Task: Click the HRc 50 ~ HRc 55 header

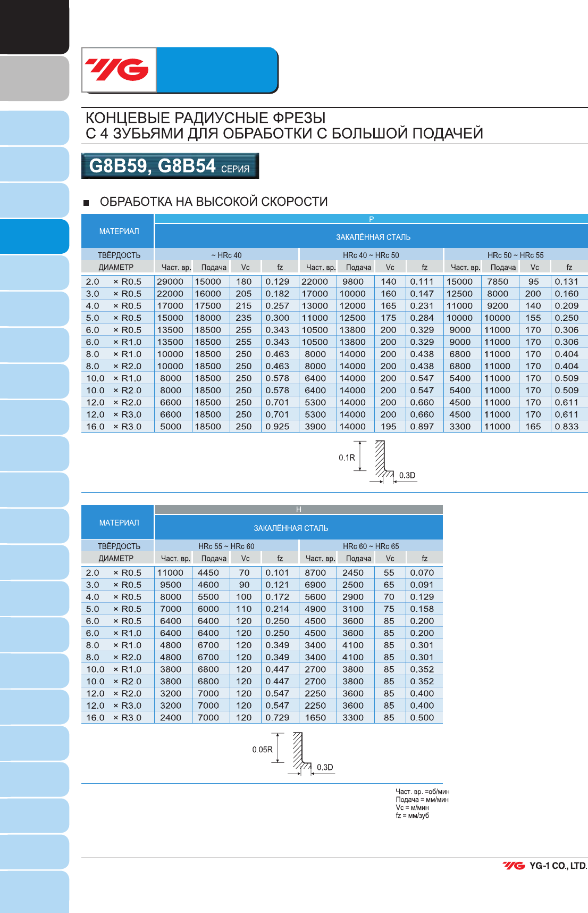Action: tap(516, 255)
